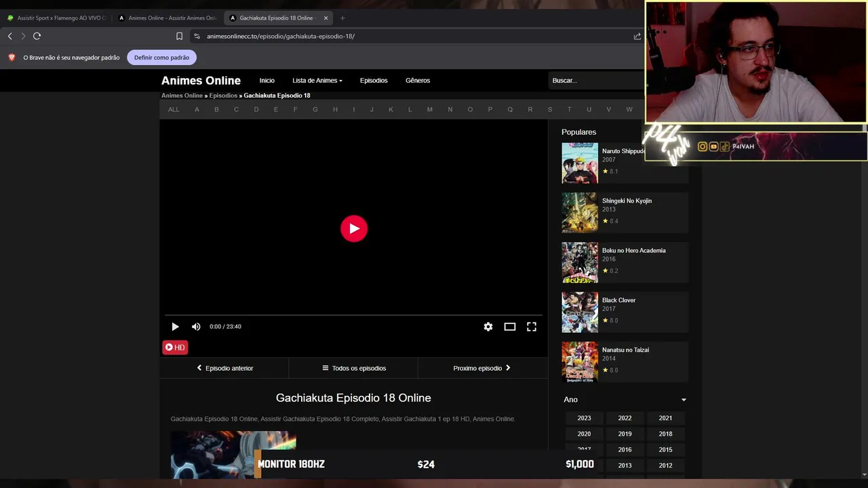Click the Episodios breadcrumb link

[223, 96]
